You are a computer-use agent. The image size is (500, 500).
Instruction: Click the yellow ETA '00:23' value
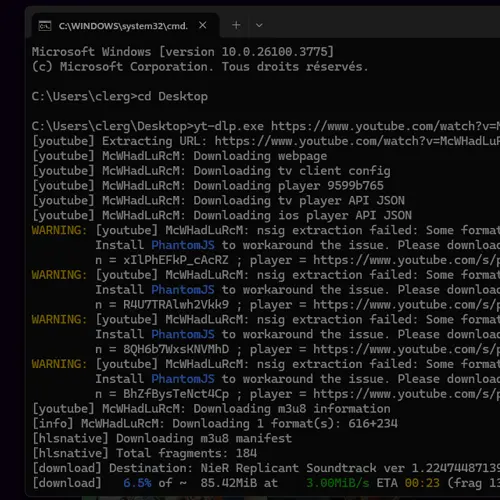[x=422, y=483]
